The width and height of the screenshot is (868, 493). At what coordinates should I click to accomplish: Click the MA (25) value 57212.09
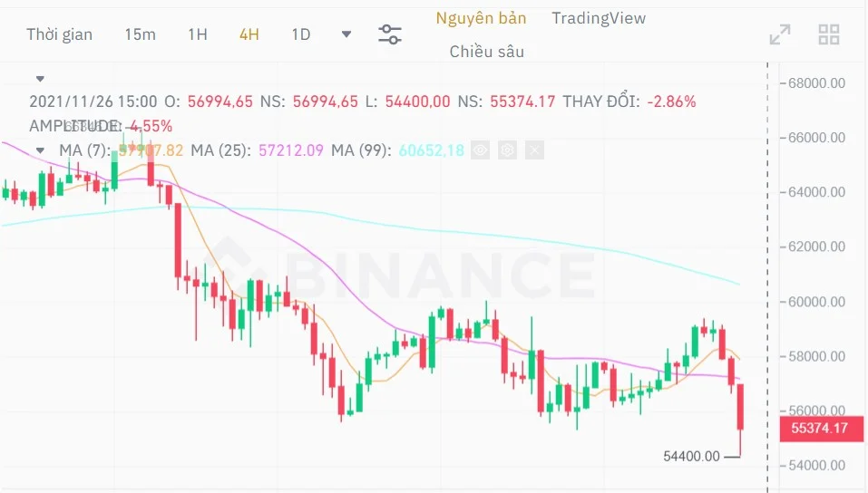point(291,150)
